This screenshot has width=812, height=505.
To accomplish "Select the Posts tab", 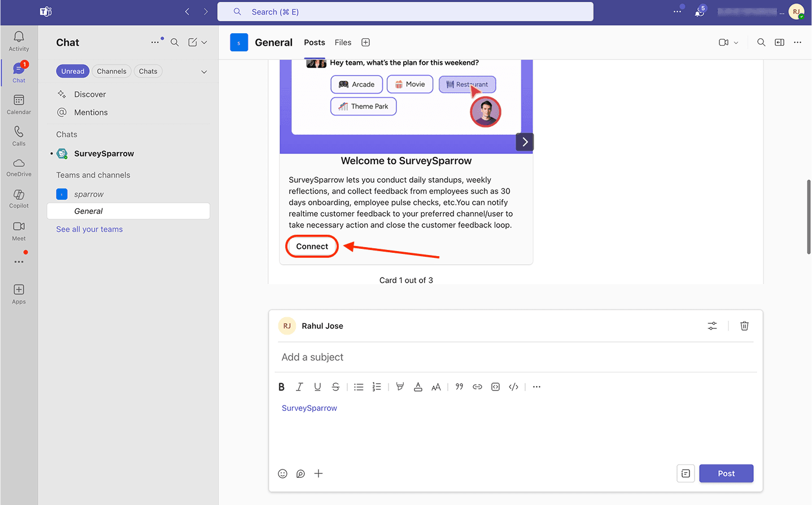I will (x=315, y=42).
